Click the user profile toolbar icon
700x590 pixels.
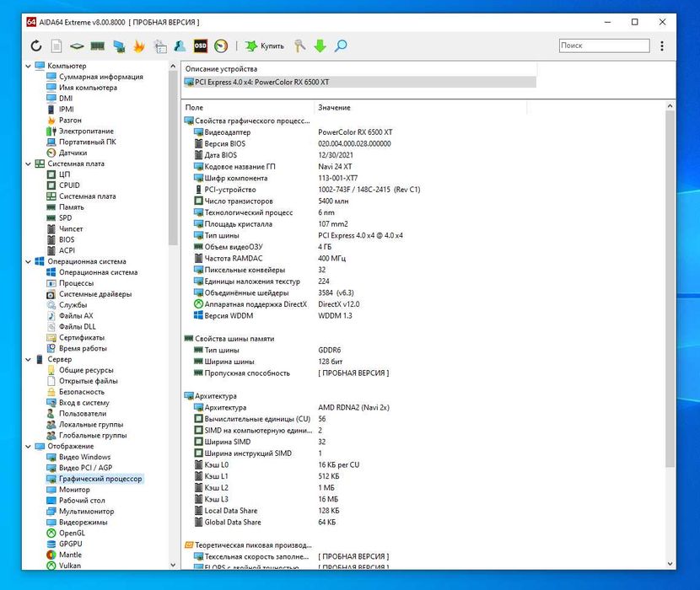[x=180, y=46]
